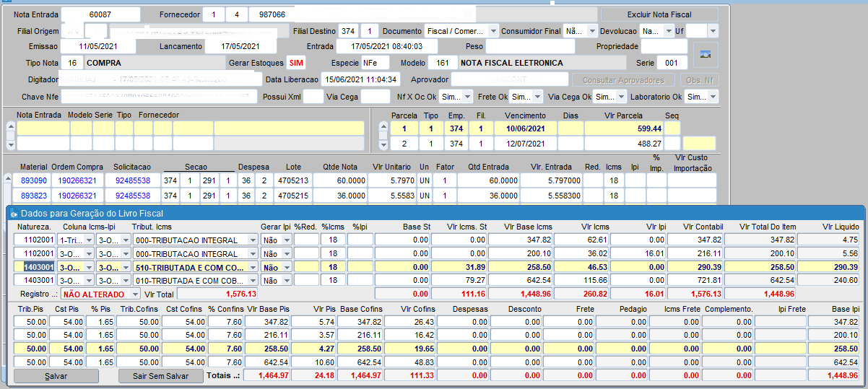868x389 pixels.
Task: Click the Possui Xml field
Action: (x=313, y=97)
